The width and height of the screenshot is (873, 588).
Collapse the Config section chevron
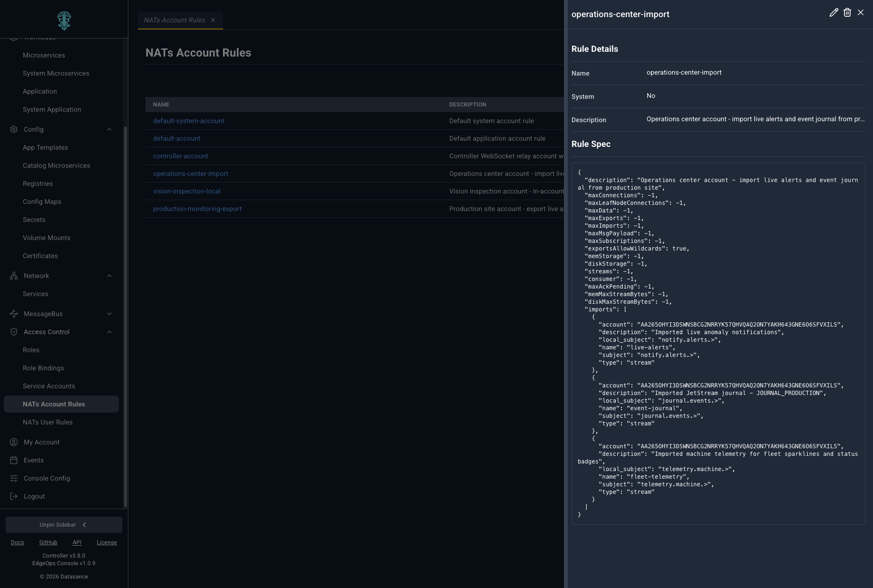[109, 129]
